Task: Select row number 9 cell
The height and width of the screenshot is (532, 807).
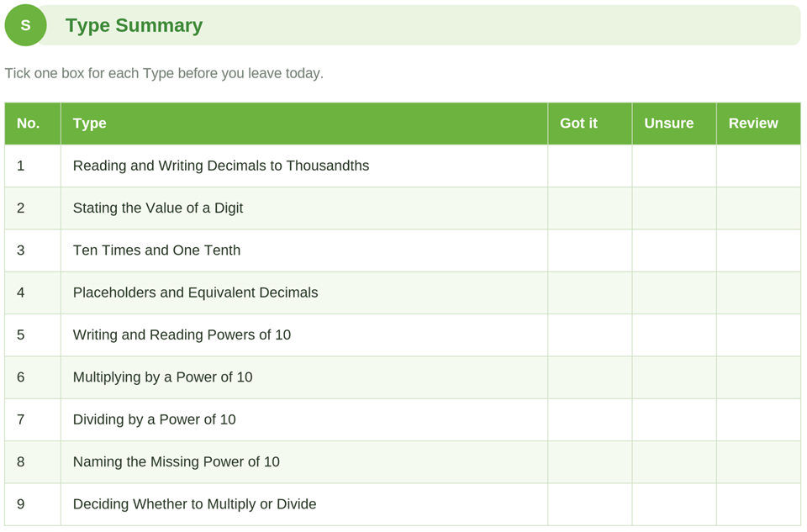Action: click(33, 504)
